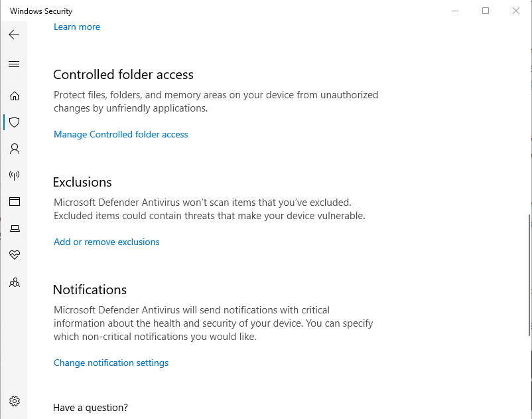Open App & browser control icon
The width and height of the screenshot is (532, 419).
14,202
